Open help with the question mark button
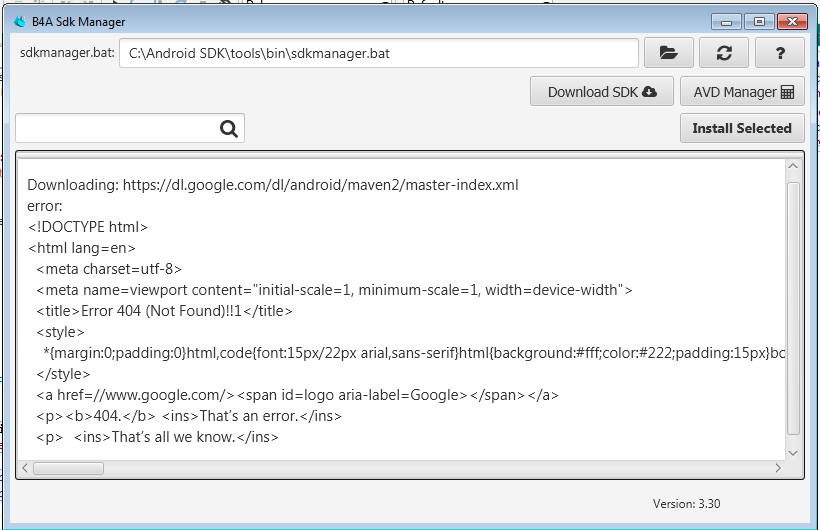The image size is (820, 530). (x=779, y=53)
